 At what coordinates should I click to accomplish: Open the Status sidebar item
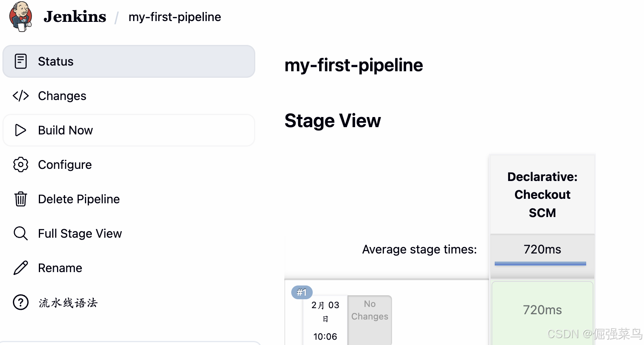point(56,62)
